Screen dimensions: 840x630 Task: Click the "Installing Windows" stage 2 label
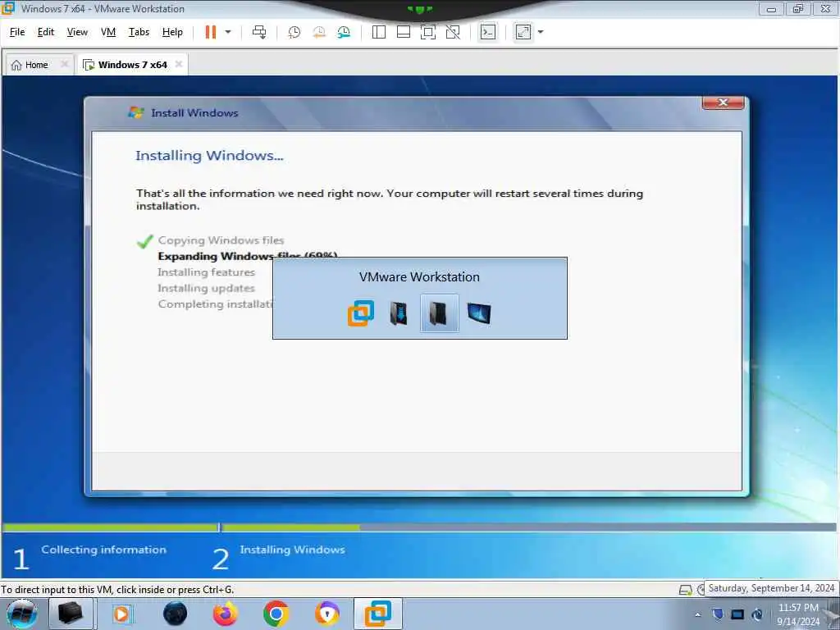[293, 550]
